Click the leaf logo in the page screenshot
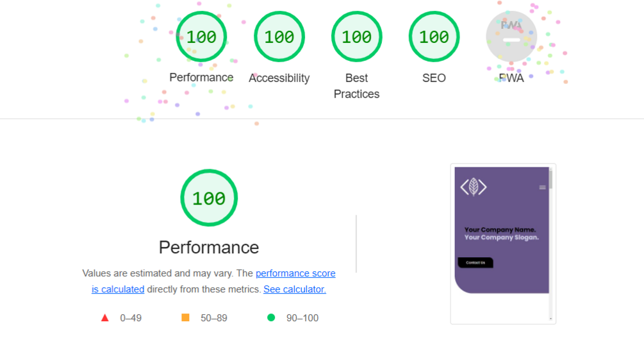The width and height of the screenshot is (644, 361). pos(474,187)
